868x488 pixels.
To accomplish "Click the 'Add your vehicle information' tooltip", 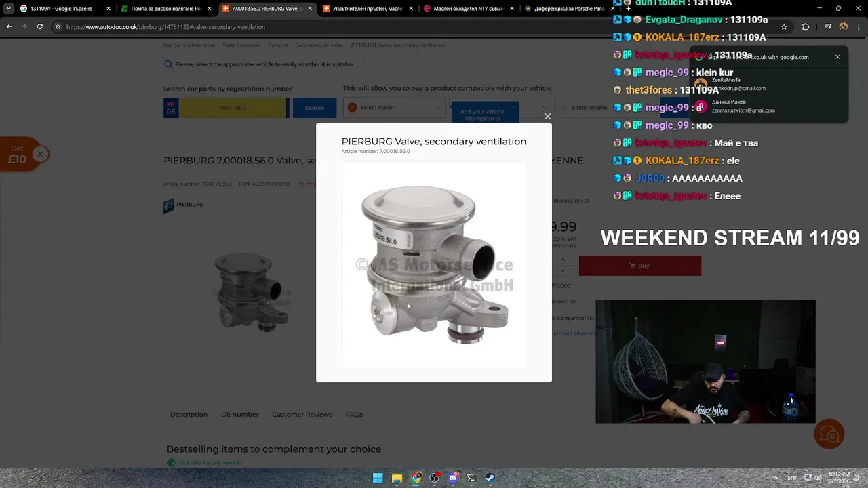I will tap(482, 115).
